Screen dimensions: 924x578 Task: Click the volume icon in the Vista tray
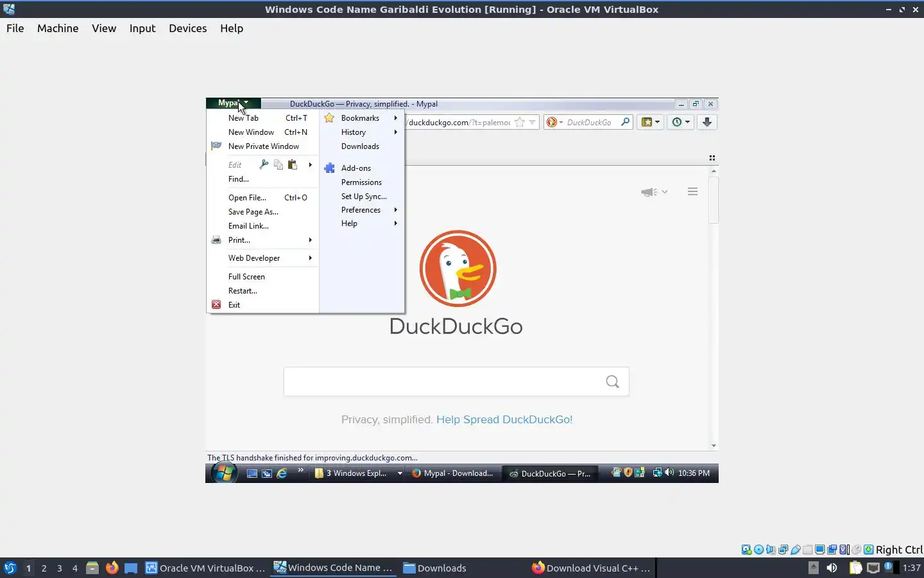coord(669,473)
